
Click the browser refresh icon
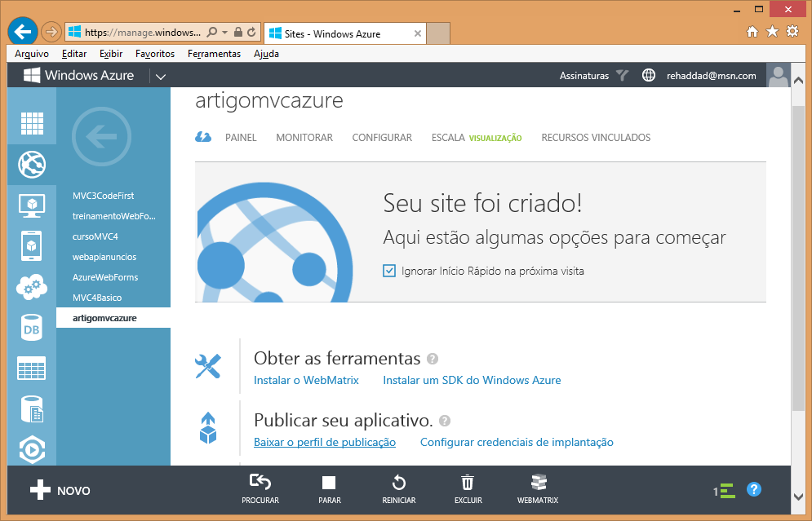pos(251,32)
